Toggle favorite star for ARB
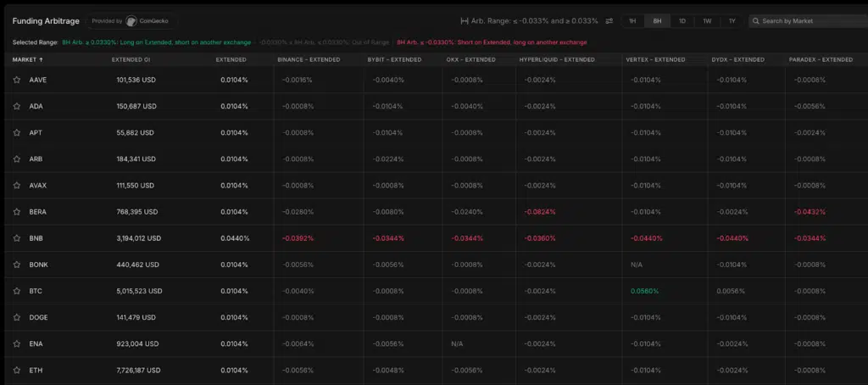The image size is (868, 385). 17,159
